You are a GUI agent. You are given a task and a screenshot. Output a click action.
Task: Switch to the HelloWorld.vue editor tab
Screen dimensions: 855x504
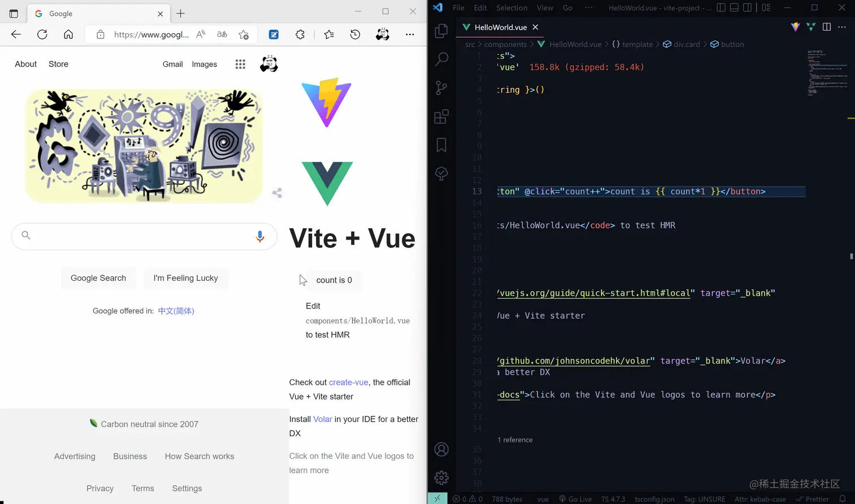[501, 27]
